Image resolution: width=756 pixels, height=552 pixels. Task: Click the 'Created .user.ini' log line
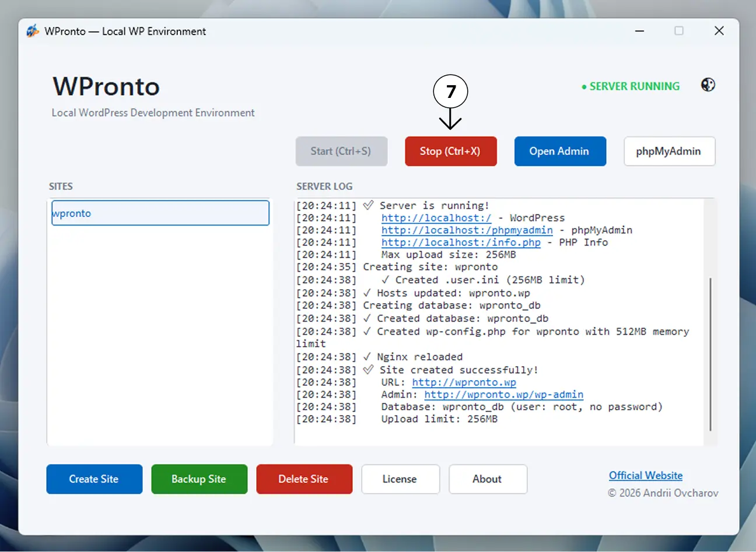[x=440, y=280]
